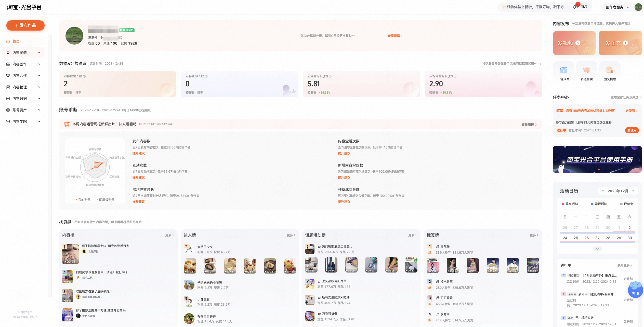Toggle 我的账号 radar chart legend
The image size is (644, 327).
pyautogui.click(x=83, y=200)
